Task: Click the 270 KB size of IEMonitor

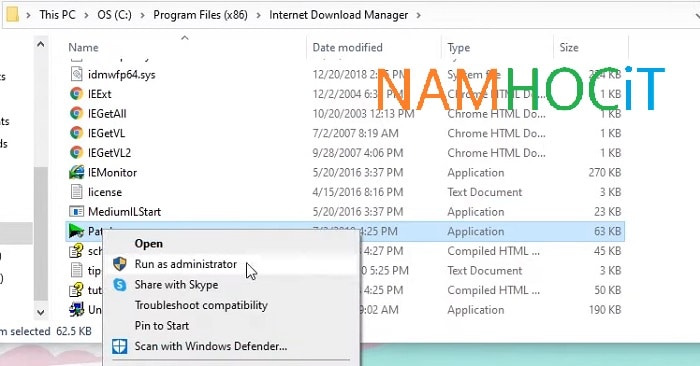Action: [604, 172]
